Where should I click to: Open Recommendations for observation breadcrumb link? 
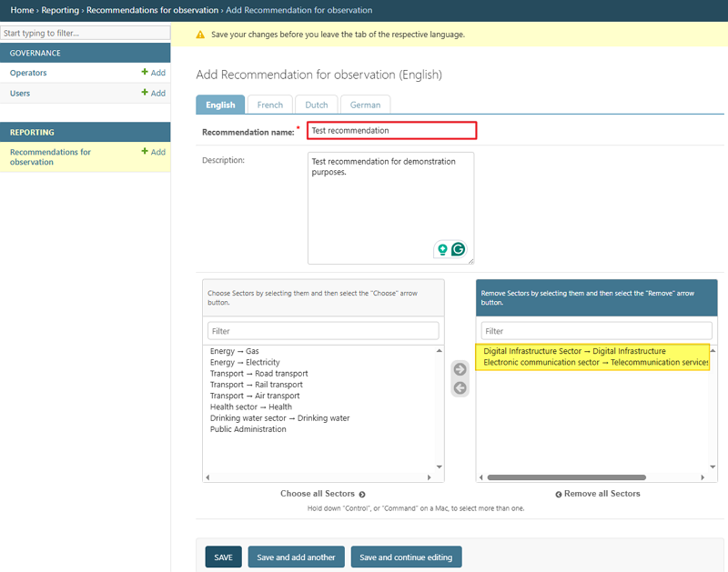click(x=152, y=10)
